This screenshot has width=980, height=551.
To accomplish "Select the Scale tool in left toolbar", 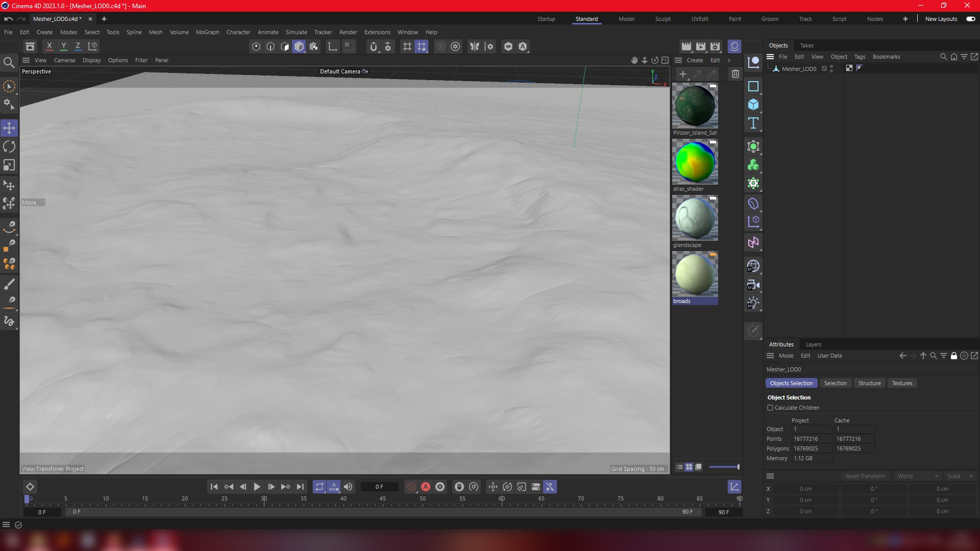I will pos(9,165).
